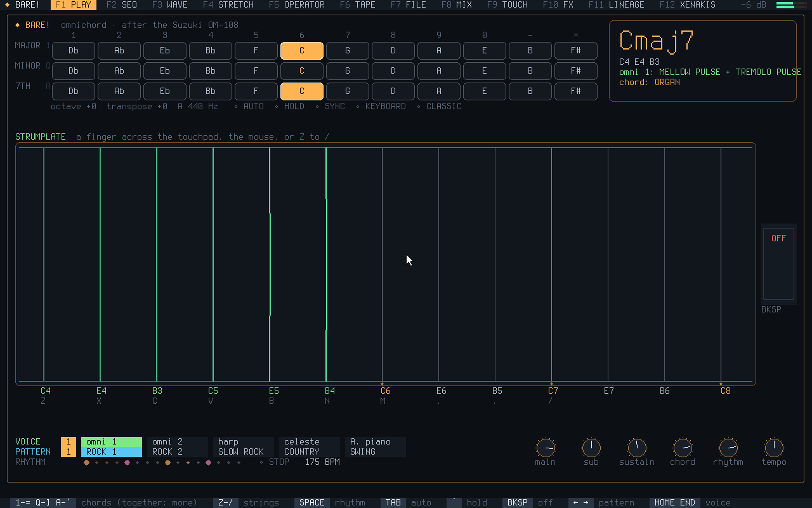
Task: Click the octave +0 setting
Action: [74, 106]
